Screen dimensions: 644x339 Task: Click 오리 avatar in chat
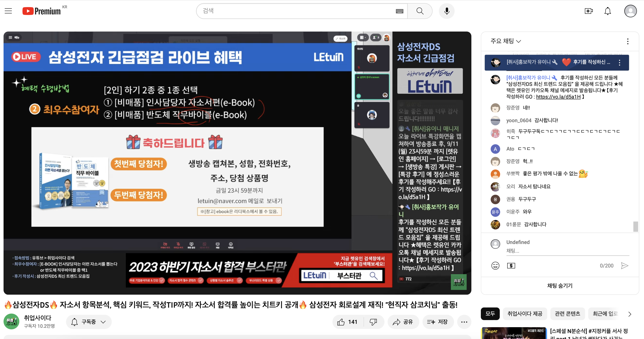495,187
